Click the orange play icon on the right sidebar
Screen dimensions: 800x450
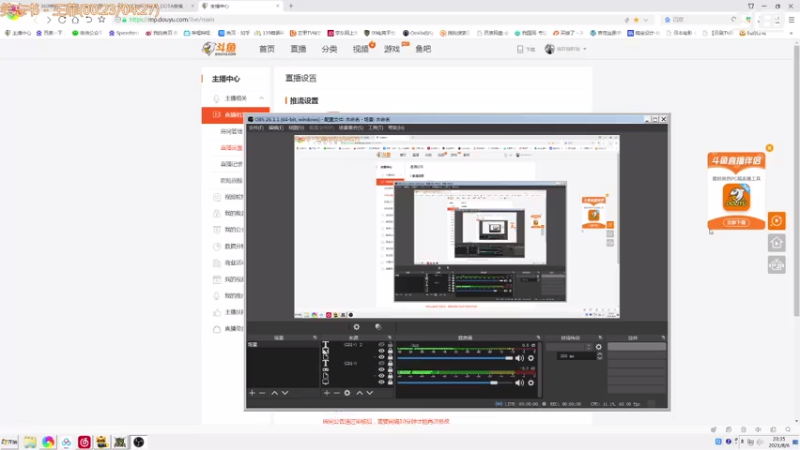point(777,221)
